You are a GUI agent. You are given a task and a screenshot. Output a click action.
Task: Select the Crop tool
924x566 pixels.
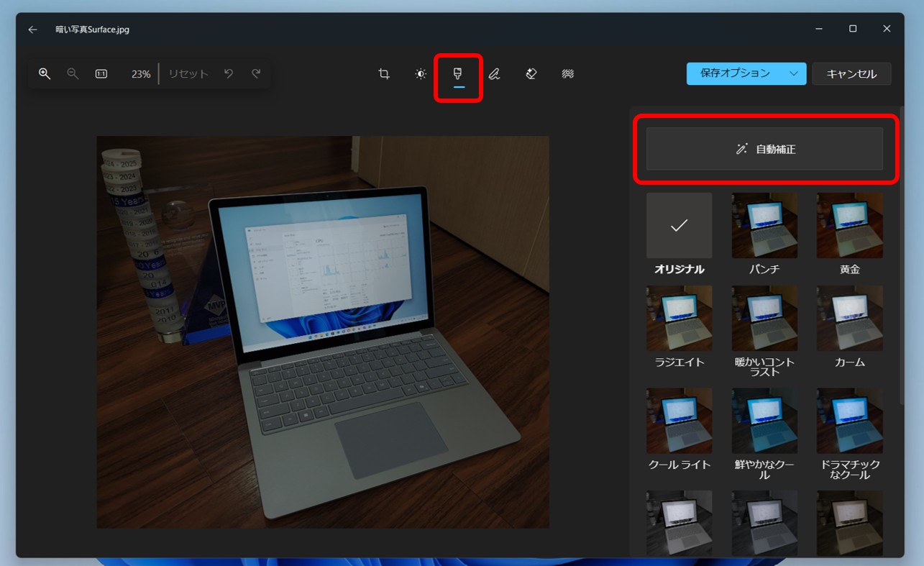coord(384,73)
